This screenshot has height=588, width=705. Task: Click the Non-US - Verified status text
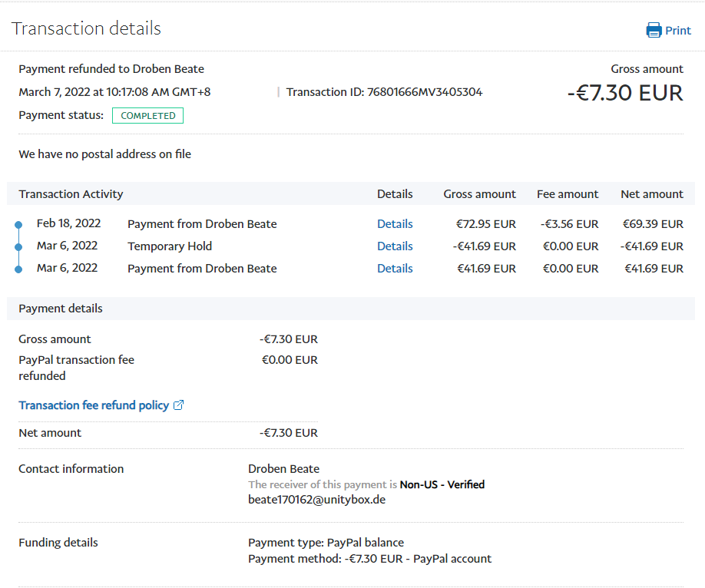click(442, 484)
